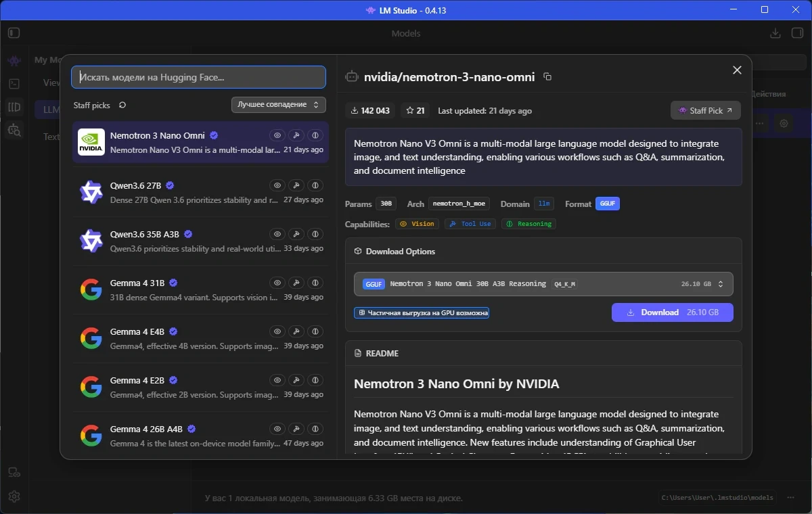
Task: Toggle the right panel icon in top bar
Action: pyautogui.click(x=796, y=33)
